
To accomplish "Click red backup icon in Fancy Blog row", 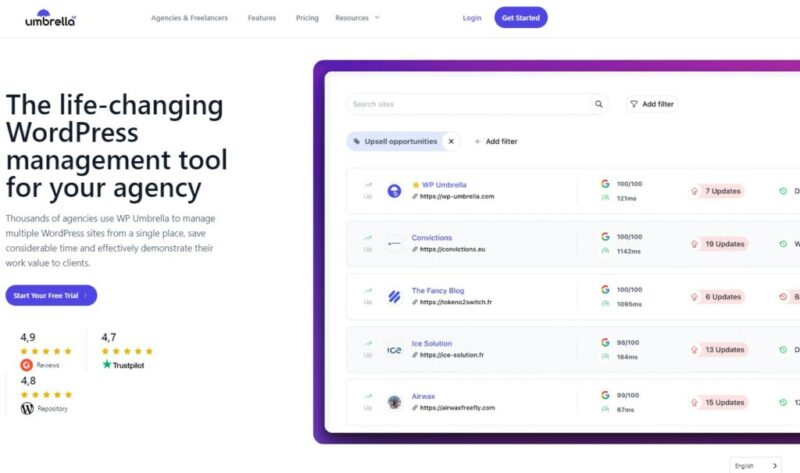I will (783, 297).
